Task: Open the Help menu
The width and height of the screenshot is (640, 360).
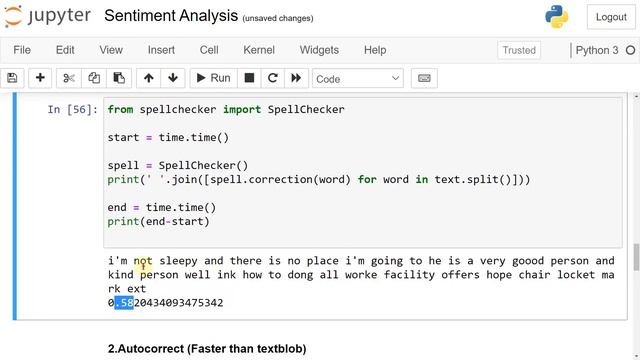Action: [375, 50]
